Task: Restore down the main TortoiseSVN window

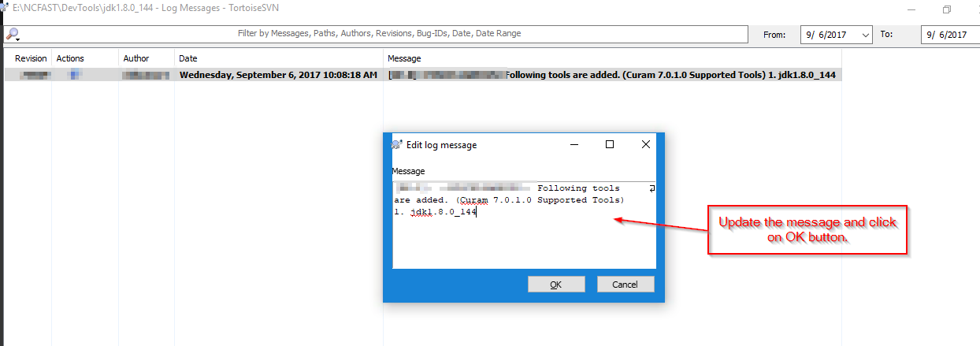Action: pos(947,9)
